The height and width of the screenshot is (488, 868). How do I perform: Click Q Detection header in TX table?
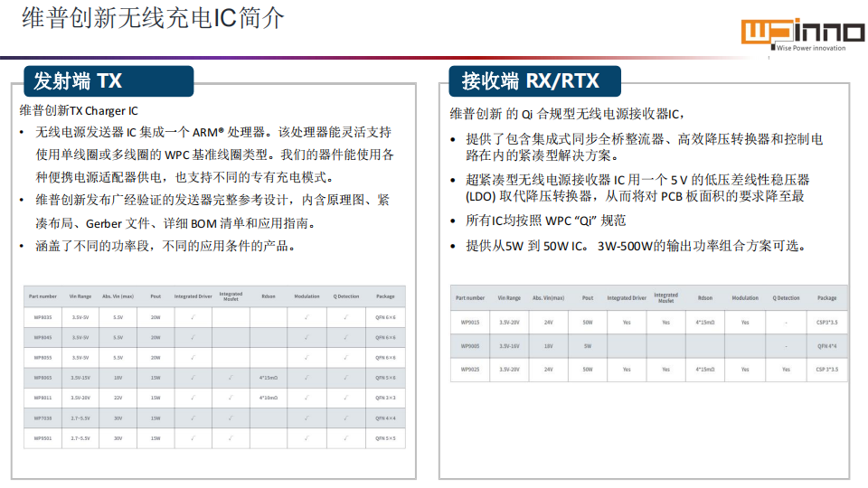346,296
